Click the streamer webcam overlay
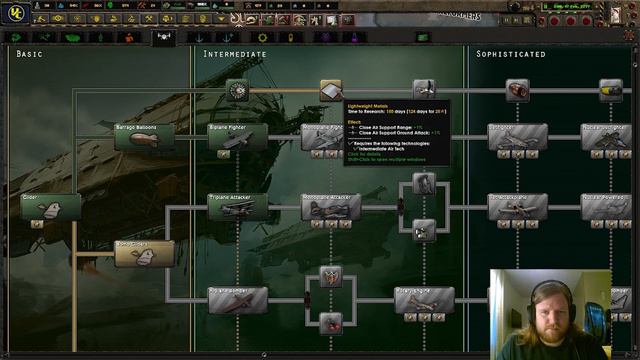Image resolution: width=640 pixels, height=360 pixels. (551, 314)
